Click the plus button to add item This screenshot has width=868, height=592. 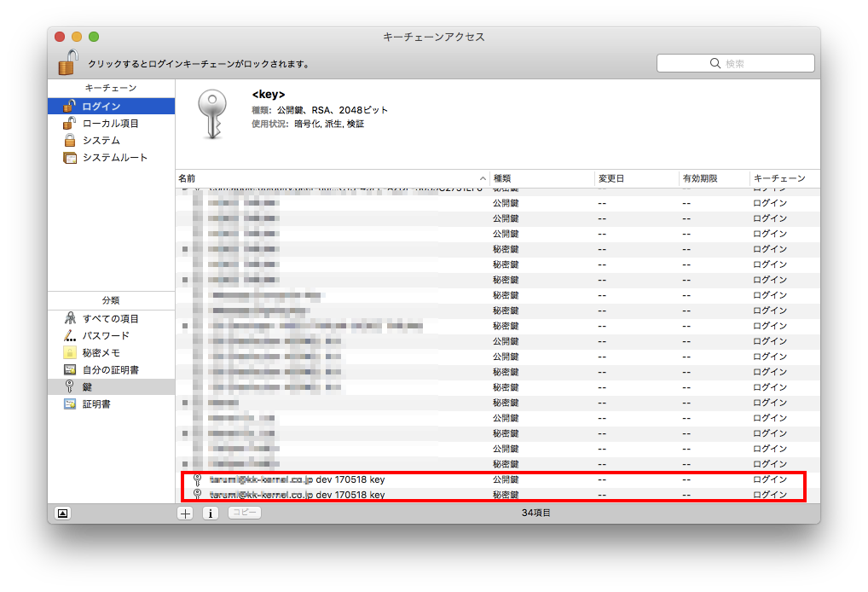185,514
